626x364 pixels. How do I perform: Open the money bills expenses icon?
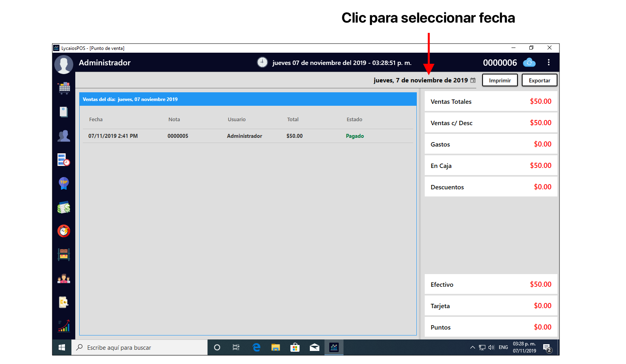click(x=64, y=207)
